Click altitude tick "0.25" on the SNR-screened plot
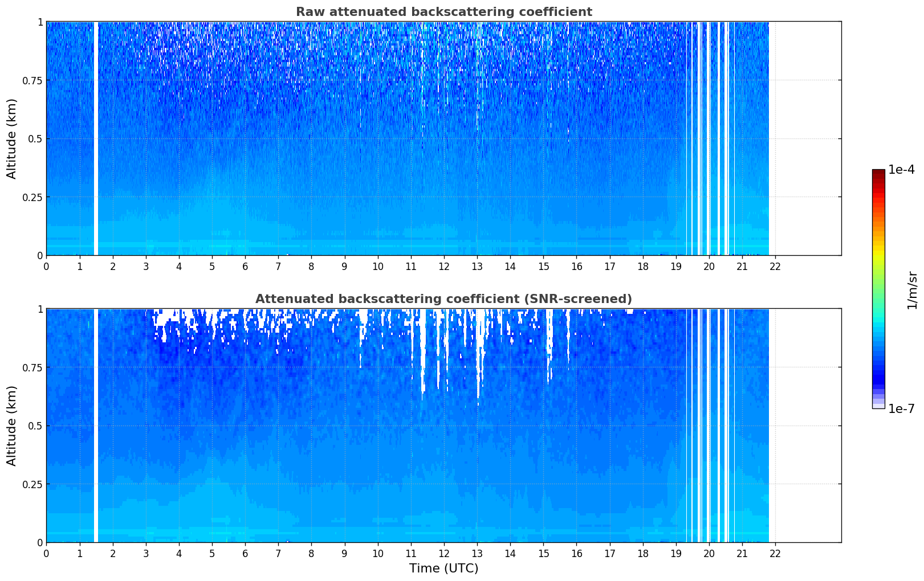 pyautogui.click(x=32, y=484)
